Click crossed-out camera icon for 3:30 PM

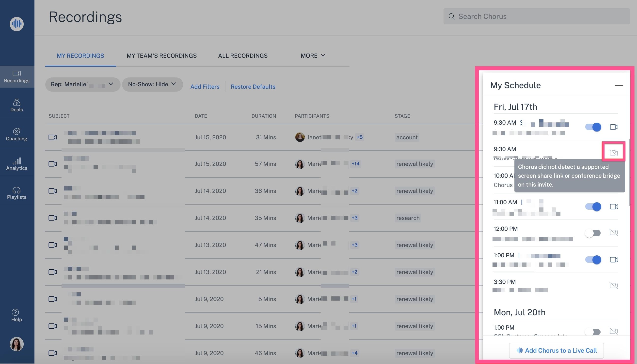click(614, 286)
